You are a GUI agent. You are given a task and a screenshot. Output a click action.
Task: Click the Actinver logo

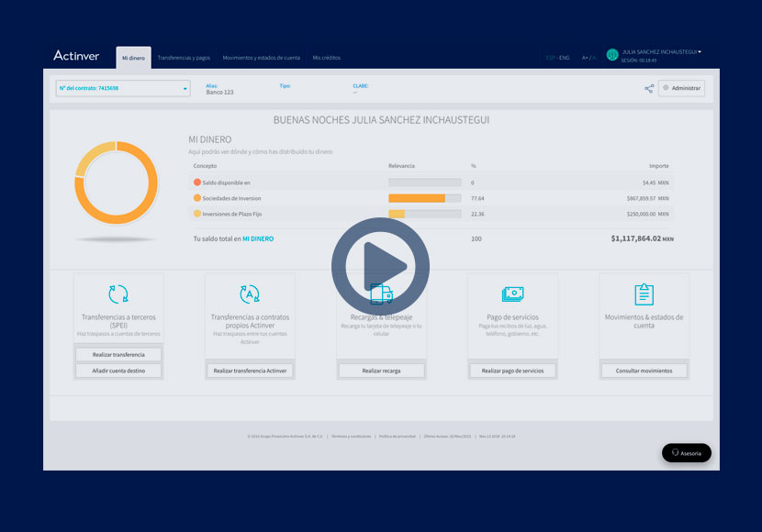76,56
